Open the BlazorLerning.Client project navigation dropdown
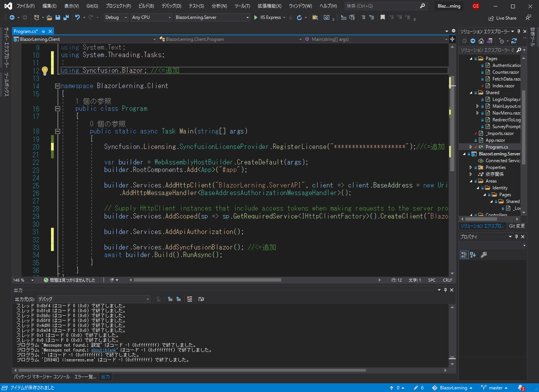The width and height of the screenshot is (539, 392). [x=85, y=39]
